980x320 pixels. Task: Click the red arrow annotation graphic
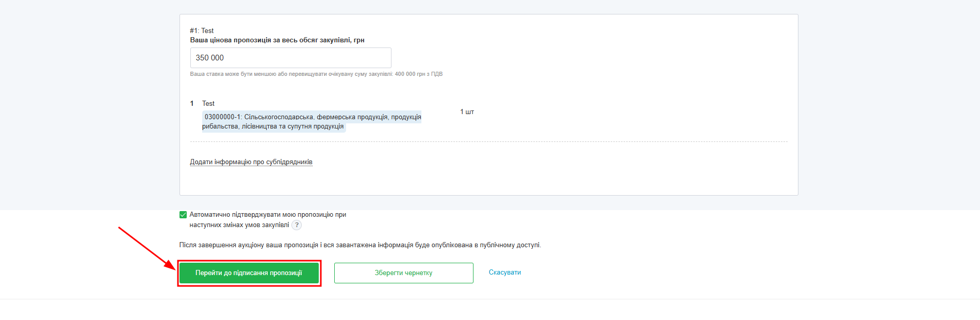tap(145, 247)
